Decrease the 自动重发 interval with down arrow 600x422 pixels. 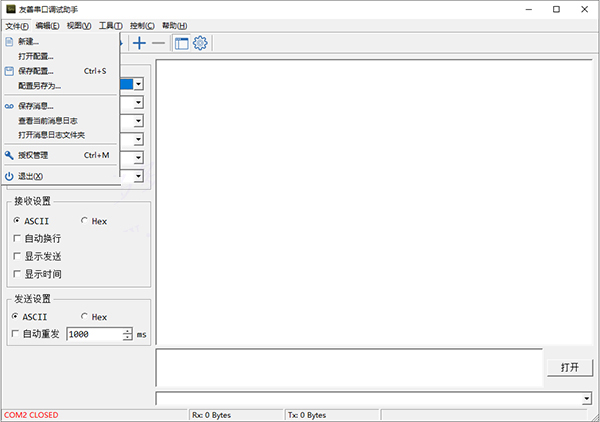(x=127, y=337)
